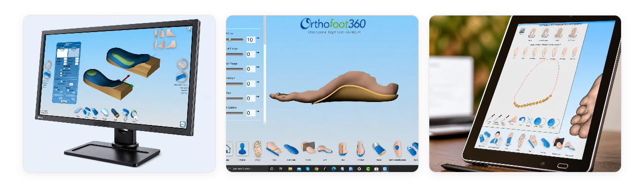The height and width of the screenshot is (186, 644).
Task: Select the blue Patient icon in middle screenshot
Action: coord(243,148)
